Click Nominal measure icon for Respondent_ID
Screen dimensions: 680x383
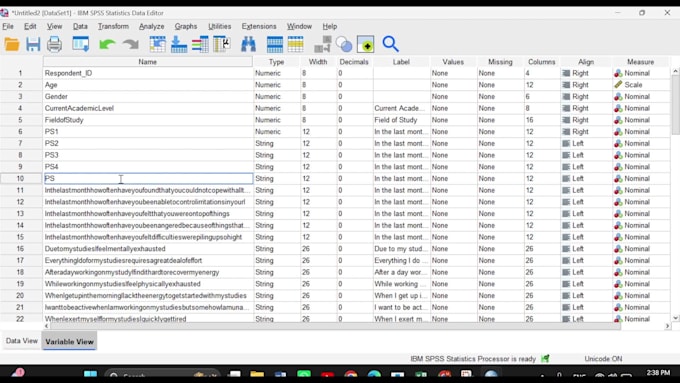[618, 73]
